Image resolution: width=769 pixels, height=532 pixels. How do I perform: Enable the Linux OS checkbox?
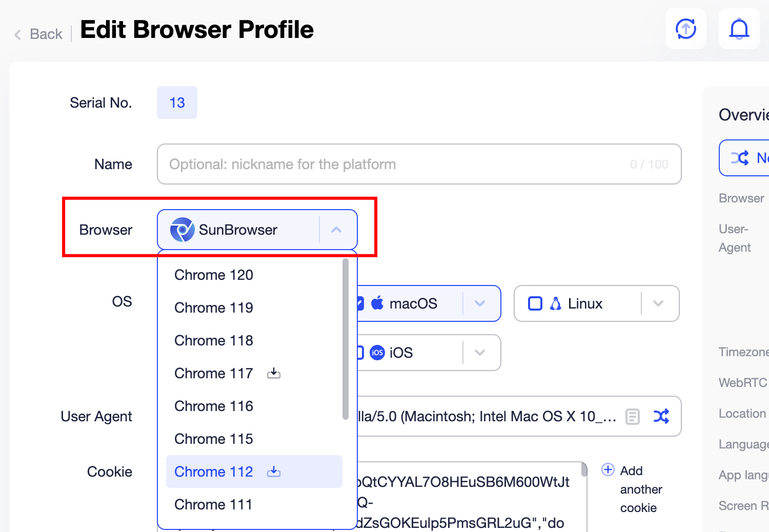[x=535, y=303]
